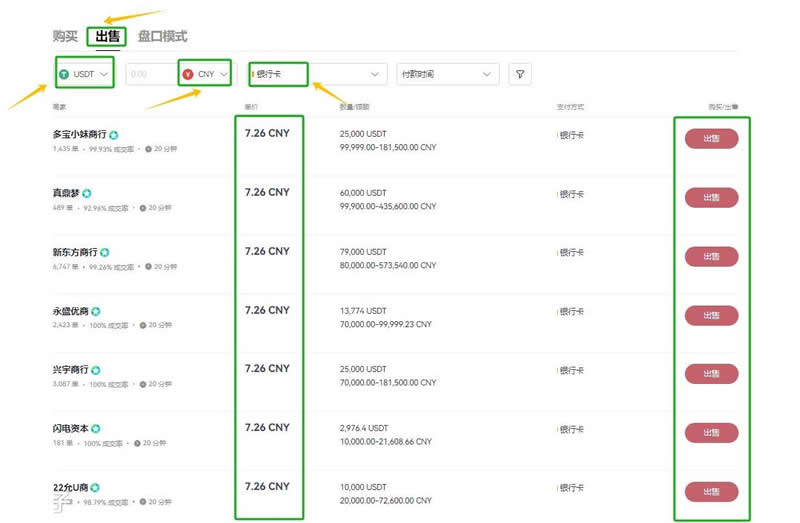The image size is (800, 523).
Task: Expand the CNY currency dropdown
Action: pyautogui.click(x=224, y=74)
